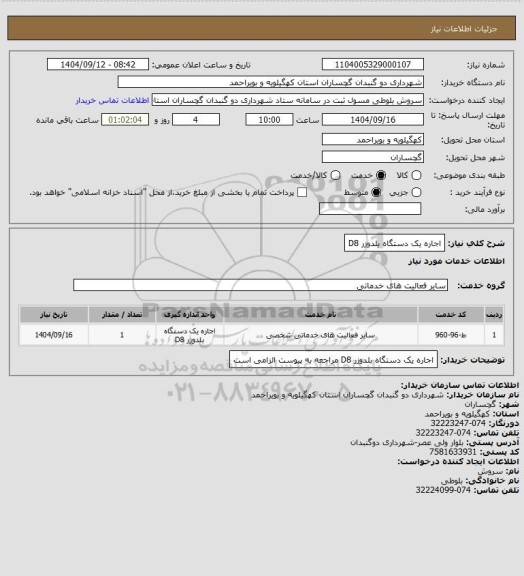Click the کد خدمت column header
Image resolution: width=524 pixels, height=576 pixels.
451,314
